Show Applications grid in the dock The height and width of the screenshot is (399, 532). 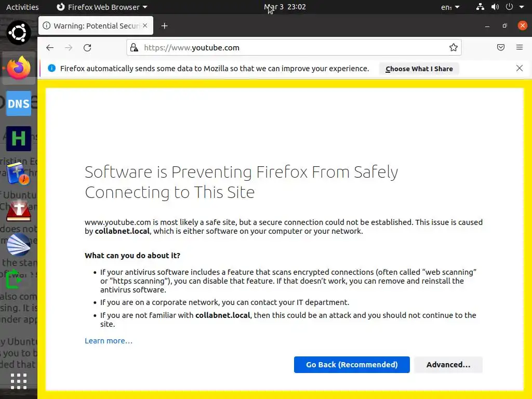(x=19, y=381)
